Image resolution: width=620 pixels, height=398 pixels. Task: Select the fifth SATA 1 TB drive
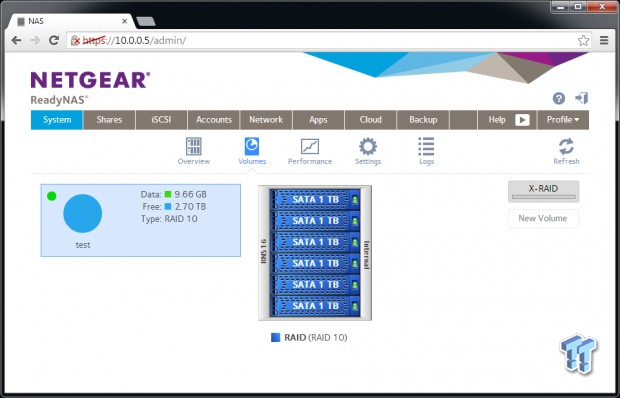315,285
